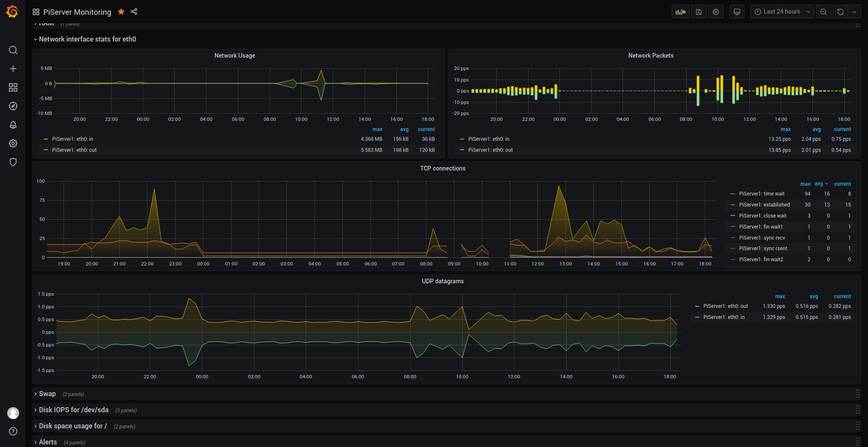Open dashboard settings gear in top bar
Image resolution: width=868 pixels, height=447 pixels.
(716, 12)
